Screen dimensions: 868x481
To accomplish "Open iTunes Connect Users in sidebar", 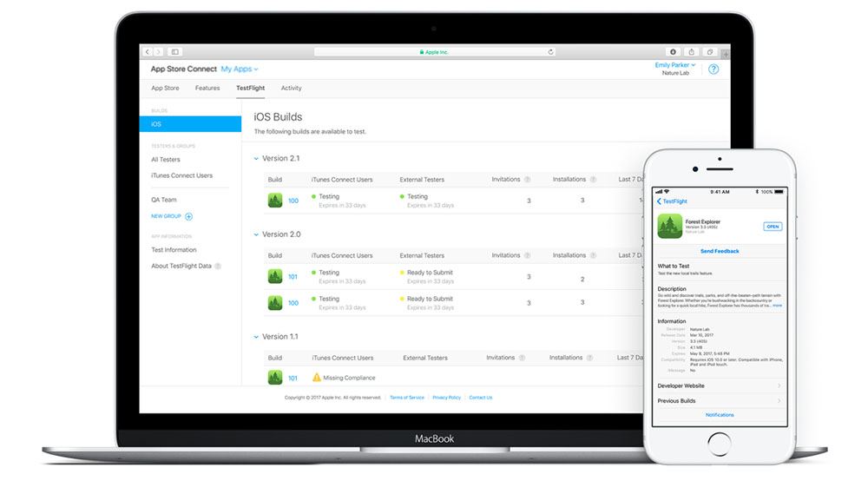I will pyautogui.click(x=181, y=175).
